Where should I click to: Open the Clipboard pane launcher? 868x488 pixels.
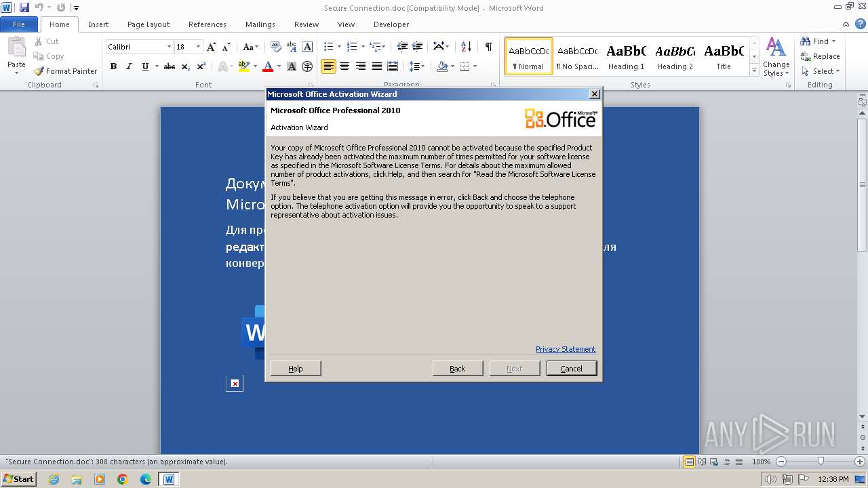pos(96,85)
